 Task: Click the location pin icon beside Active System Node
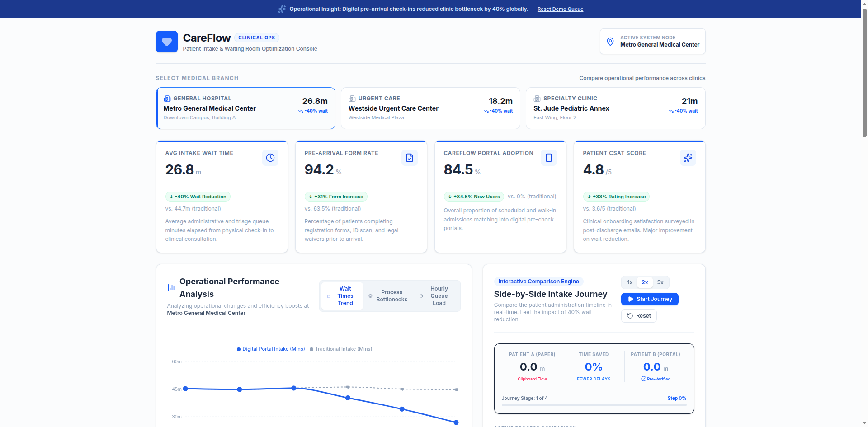[x=610, y=42]
